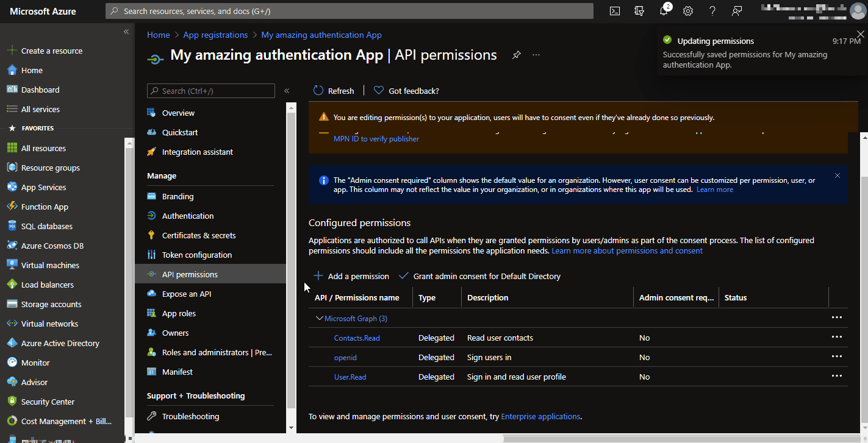The image size is (868, 443).
Task: Open Storage accounts from sidebar
Action: (x=53, y=303)
